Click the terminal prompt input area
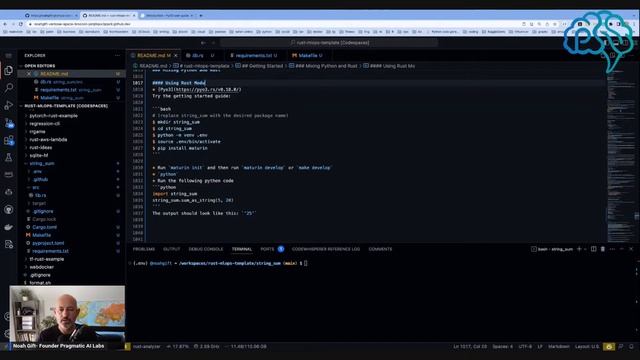Screen dimensions: 640x360 pos(306,264)
